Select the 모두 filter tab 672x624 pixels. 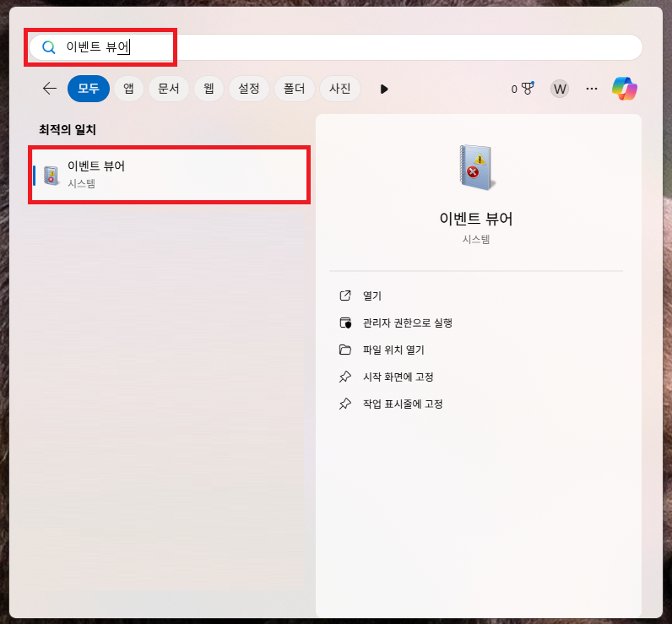tap(89, 89)
